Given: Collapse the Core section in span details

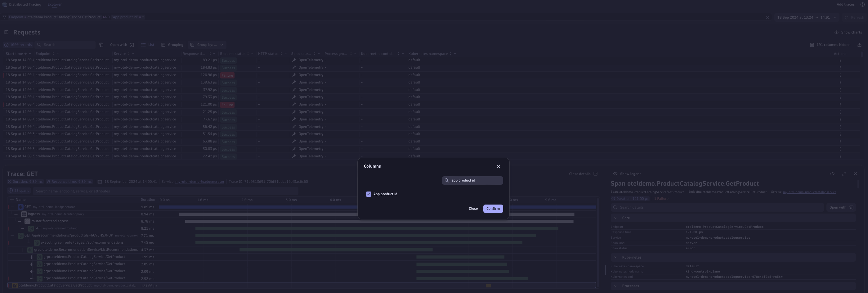Looking at the screenshot, I should pyautogui.click(x=616, y=218).
